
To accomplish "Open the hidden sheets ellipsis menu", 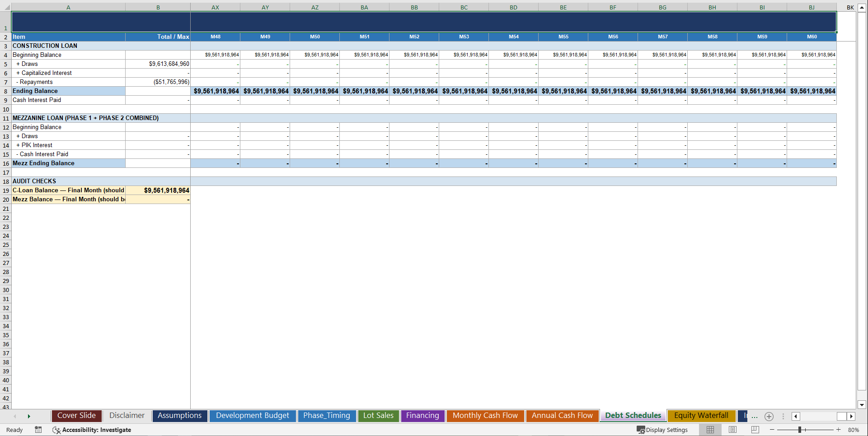I will [754, 417].
